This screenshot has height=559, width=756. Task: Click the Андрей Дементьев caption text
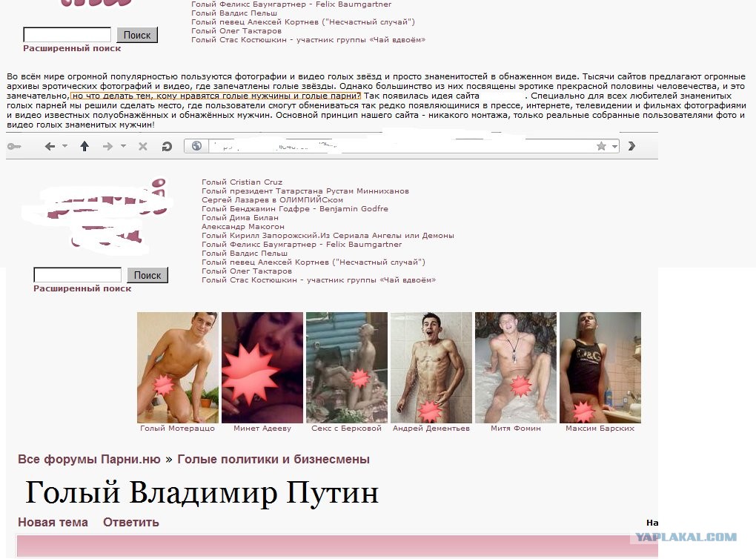[x=431, y=429]
